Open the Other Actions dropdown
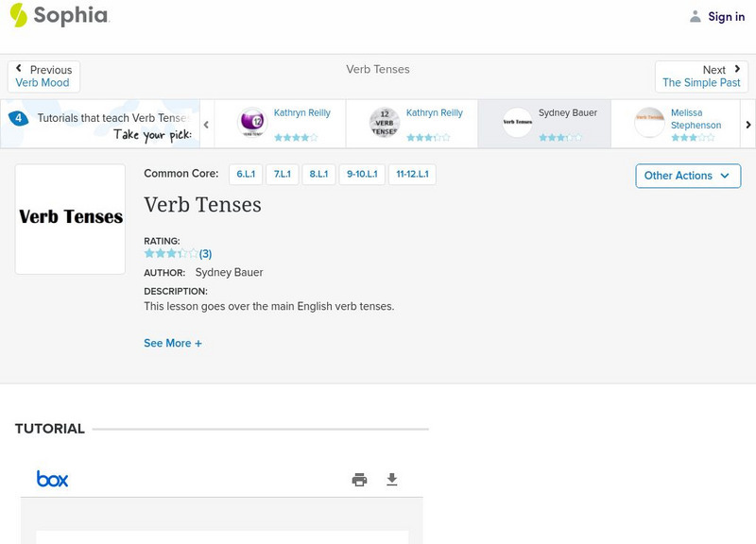Viewport: 756px width, 544px height. point(687,176)
